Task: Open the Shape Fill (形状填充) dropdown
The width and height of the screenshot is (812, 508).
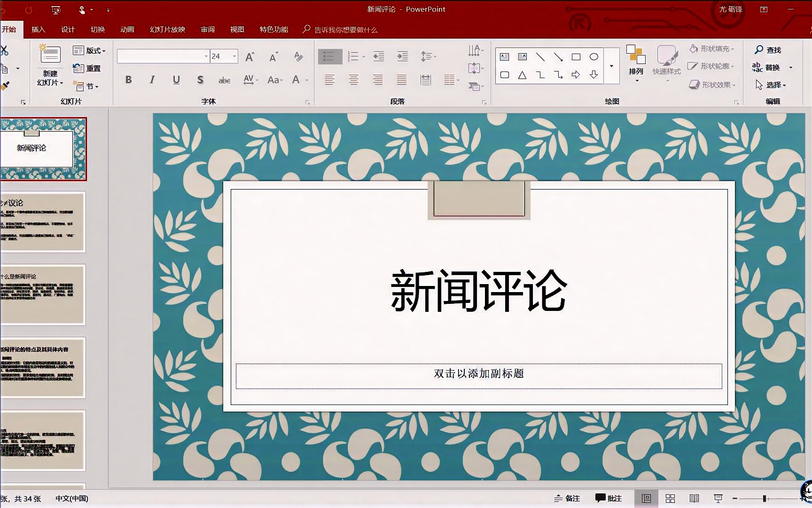Action: point(711,48)
